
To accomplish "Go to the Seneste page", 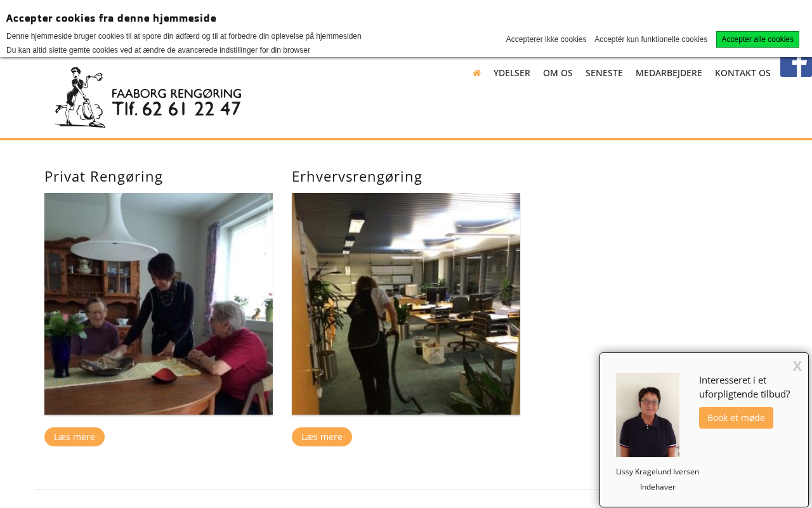I will (x=604, y=73).
